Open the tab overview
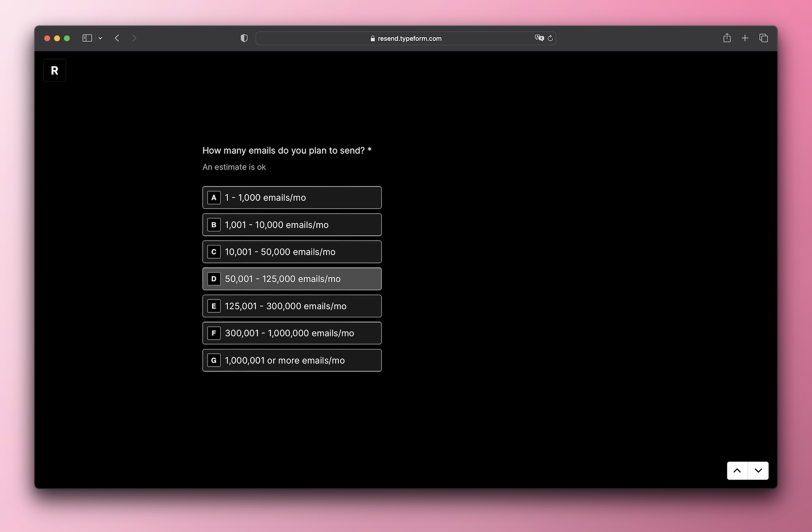Viewport: 812px width, 532px height. click(763, 38)
